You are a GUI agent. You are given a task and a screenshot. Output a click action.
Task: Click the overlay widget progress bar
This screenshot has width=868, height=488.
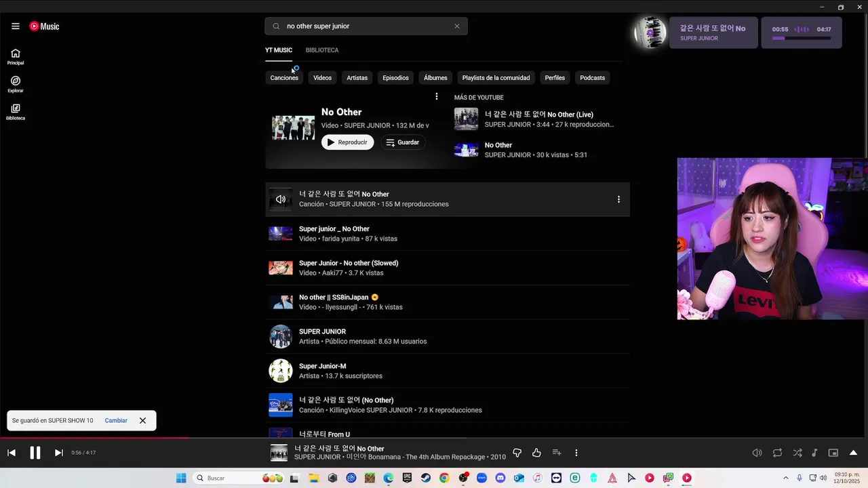point(802,38)
